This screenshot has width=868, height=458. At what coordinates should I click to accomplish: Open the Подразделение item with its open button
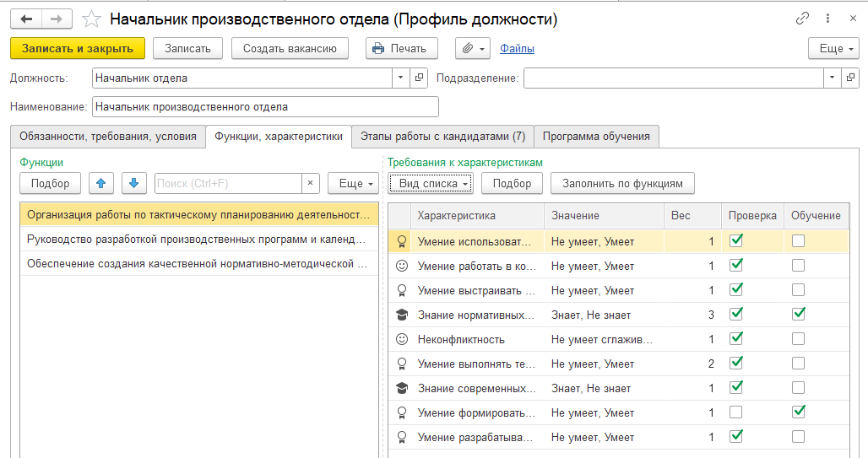tap(850, 78)
